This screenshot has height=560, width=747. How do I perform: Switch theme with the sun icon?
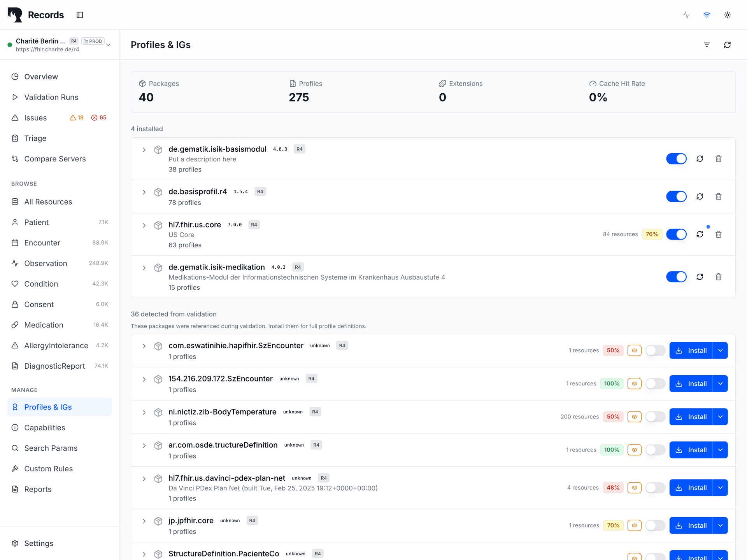click(727, 15)
